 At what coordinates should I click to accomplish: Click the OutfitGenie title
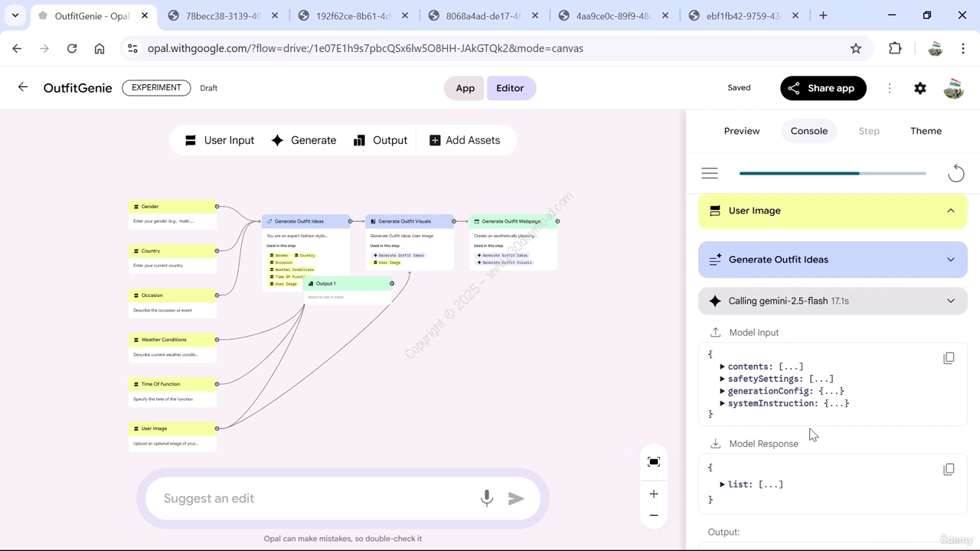(x=78, y=88)
